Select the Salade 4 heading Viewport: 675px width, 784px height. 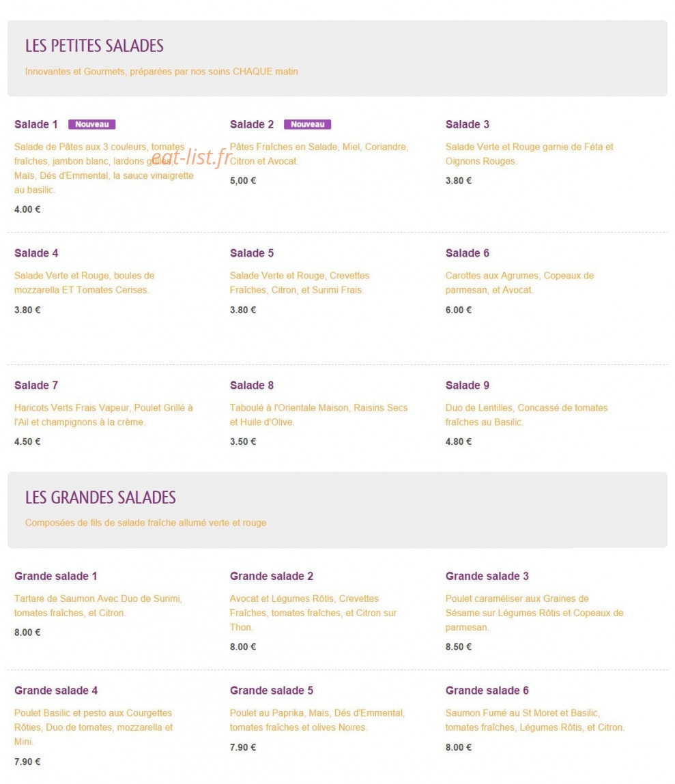[x=36, y=253]
